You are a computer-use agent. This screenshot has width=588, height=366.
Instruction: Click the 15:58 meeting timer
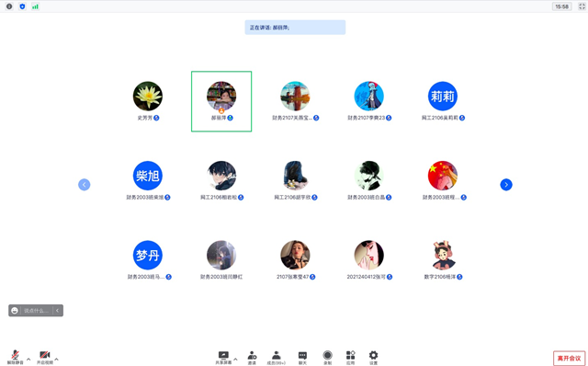561,6
